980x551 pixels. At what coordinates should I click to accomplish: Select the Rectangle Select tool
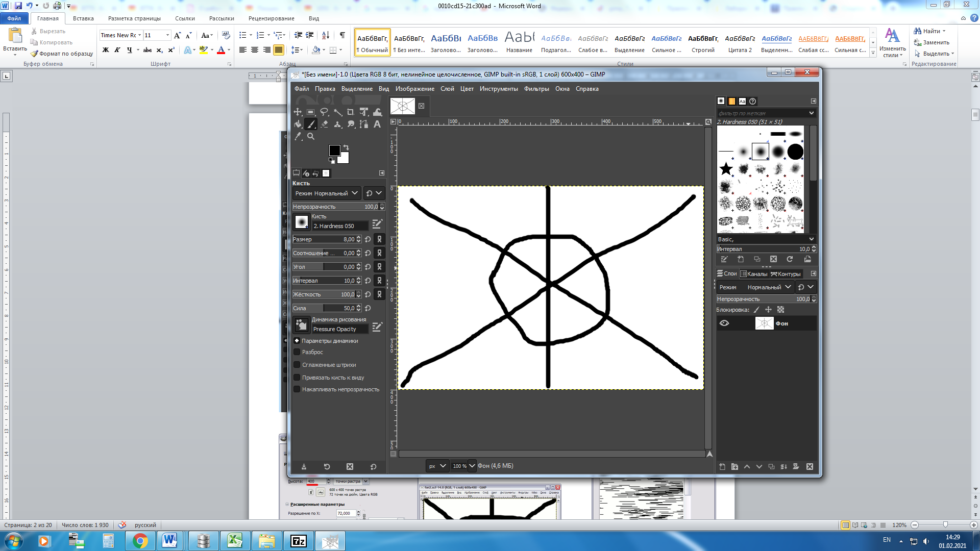tap(311, 112)
